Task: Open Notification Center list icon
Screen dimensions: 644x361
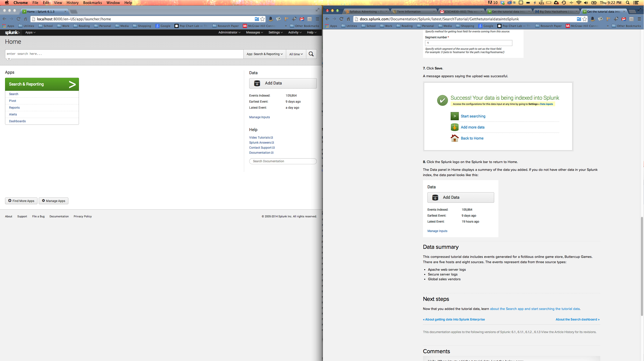Action: click(636, 3)
